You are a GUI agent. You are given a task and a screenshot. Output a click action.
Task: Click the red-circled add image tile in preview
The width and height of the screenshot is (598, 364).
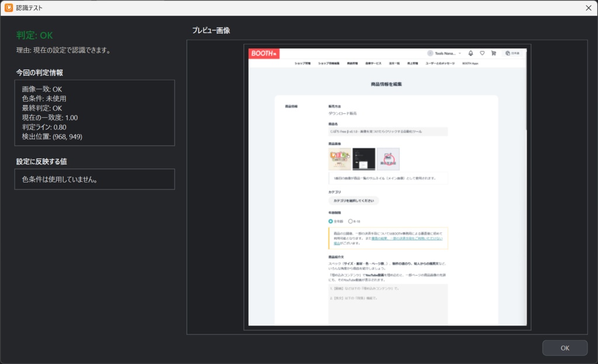pyautogui.click(x=388, y=159)
